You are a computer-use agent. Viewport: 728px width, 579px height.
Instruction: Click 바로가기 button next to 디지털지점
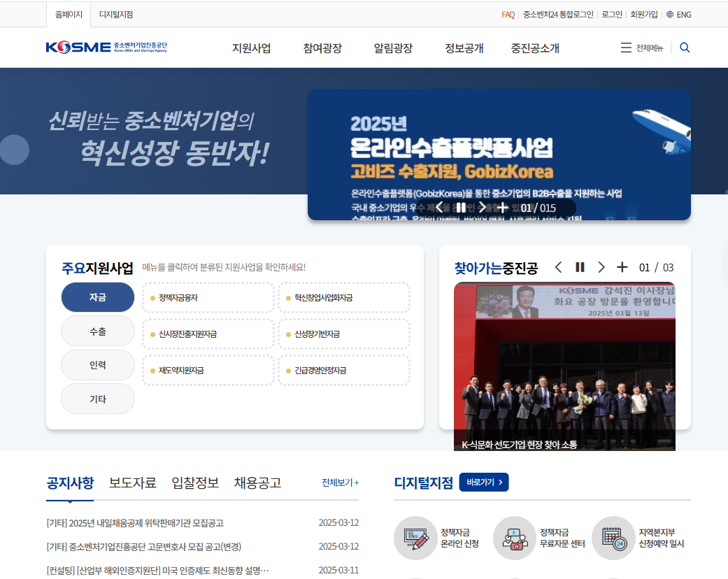(484, 482)
